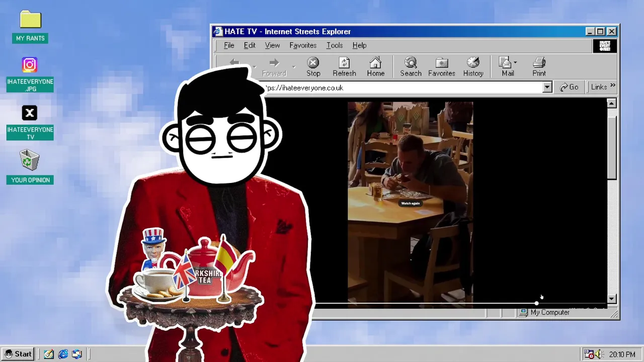Image resolution: width=644 pixels, height=362 pixels.
Task: Open the Search toolbar icon
Action: pyautogui.click(x=411, y=63)
